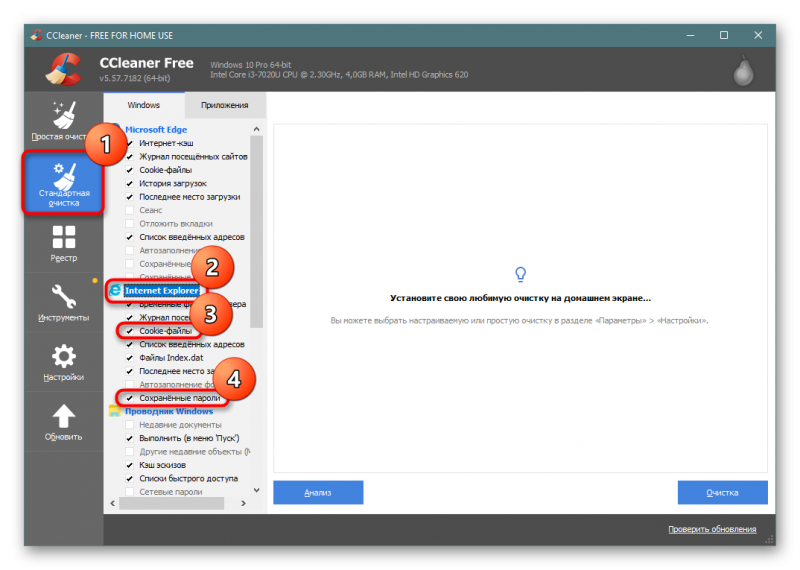Screen dimensions: 800x570
Task: Open the Настройки gear section
Action: (x=63, y=363)
